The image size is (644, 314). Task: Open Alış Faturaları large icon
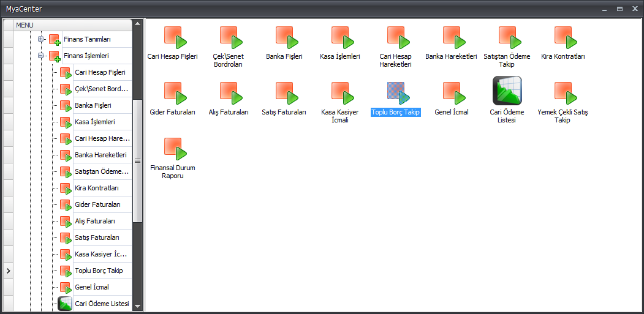[x=231, y=93]
